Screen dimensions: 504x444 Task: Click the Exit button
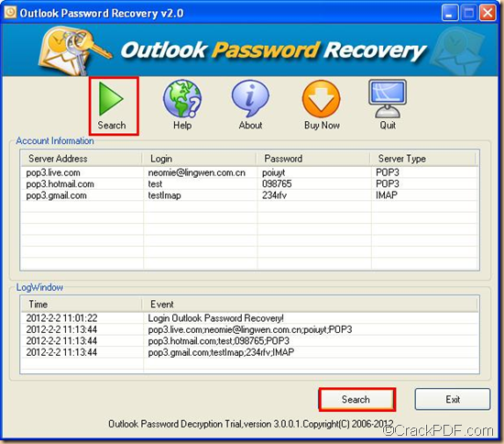pyautogui.click(x=453, y=399)
